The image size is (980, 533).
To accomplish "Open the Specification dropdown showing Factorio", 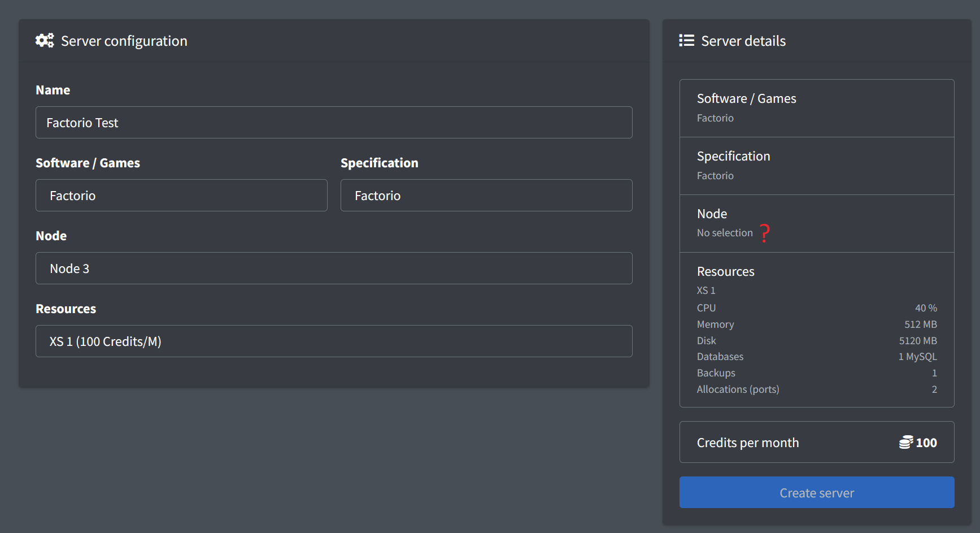I will pos(486,195).
